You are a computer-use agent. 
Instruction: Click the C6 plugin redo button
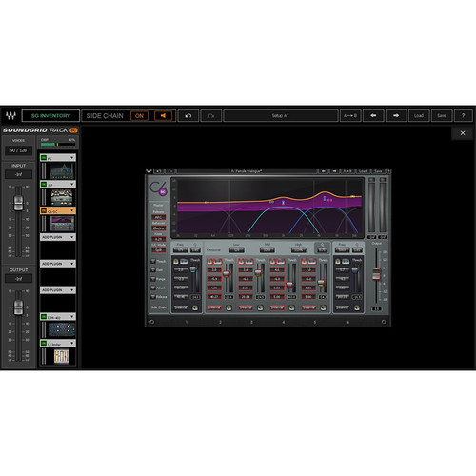(170, 171)
